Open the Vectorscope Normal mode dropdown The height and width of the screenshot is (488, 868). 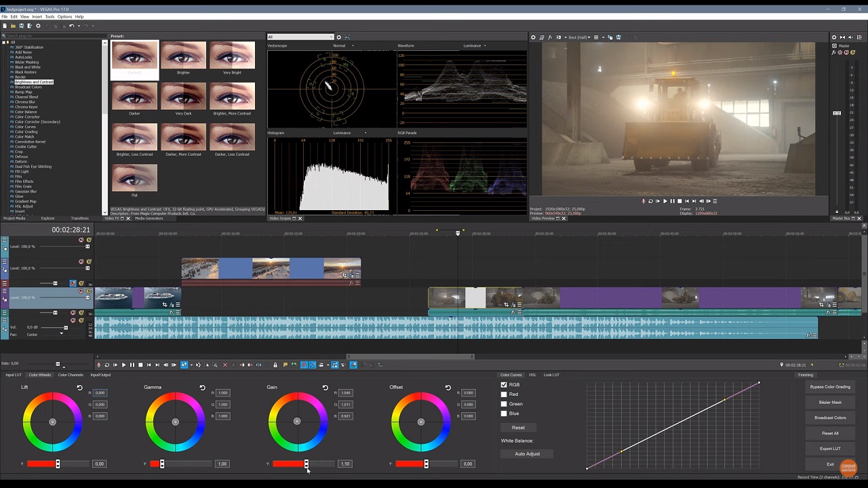(343, 46)
